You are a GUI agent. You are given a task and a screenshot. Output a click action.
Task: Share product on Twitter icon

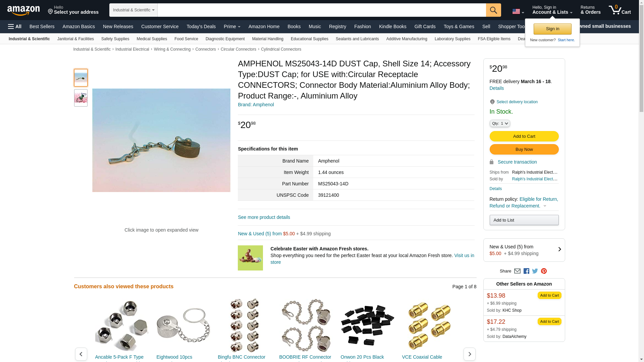(535, 271)
